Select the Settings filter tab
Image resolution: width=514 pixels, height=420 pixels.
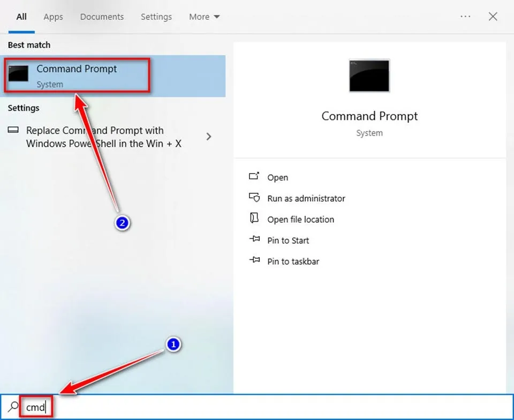[156, 17]
